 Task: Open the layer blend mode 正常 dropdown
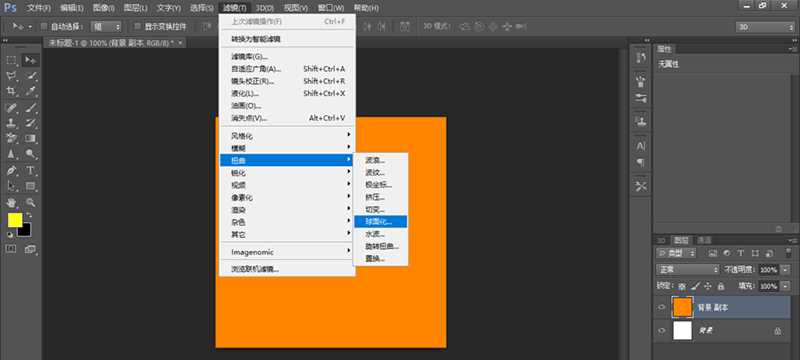(687, 269)
